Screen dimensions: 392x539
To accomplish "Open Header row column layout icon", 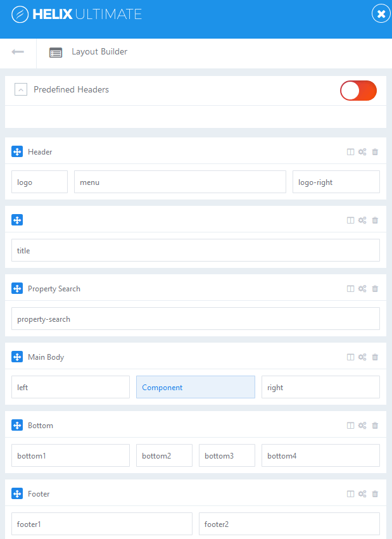I will click(x=350, y=152).
